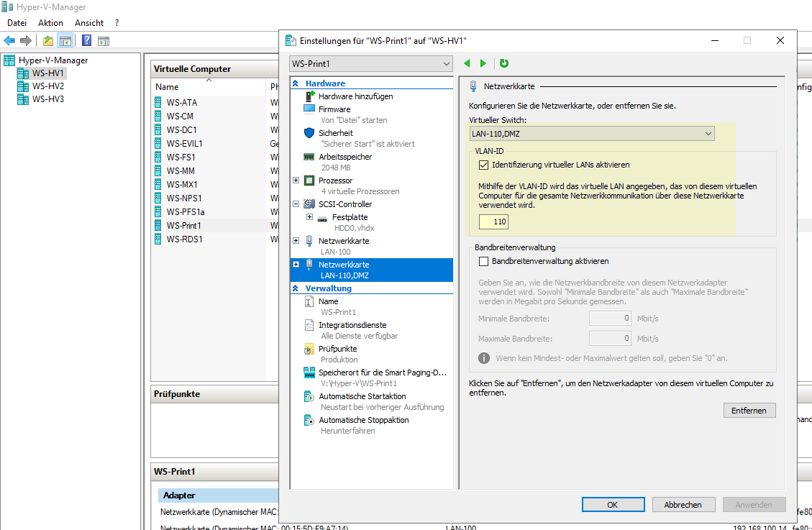Click OK in settings dialog

[x=613, y=505]
